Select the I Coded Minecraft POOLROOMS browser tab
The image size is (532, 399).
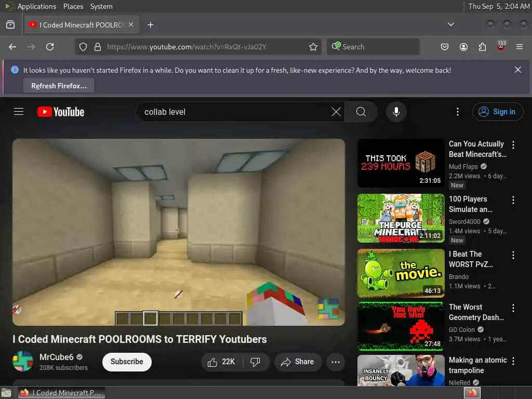pyautogui.click(x=82, y=25)
